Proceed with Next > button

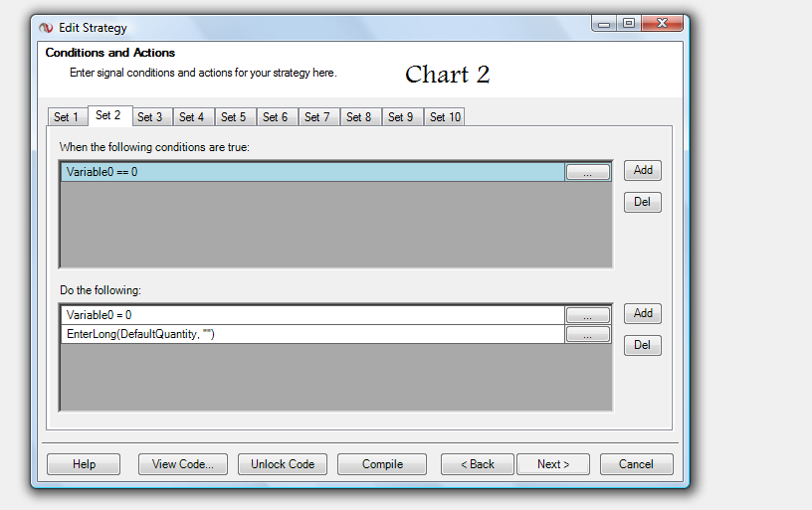(x=553, y=464)
